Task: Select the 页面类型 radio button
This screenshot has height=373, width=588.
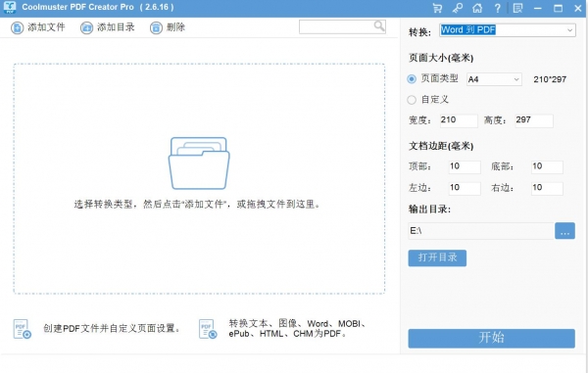Action: pyautogui.click(x=412, y=79)
